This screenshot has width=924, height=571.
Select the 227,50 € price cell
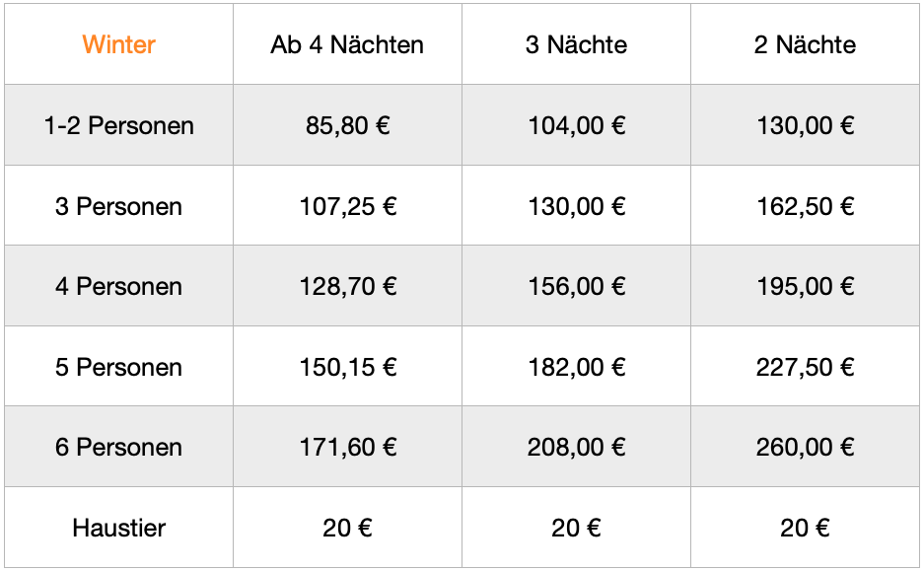(x=805, y=367)
